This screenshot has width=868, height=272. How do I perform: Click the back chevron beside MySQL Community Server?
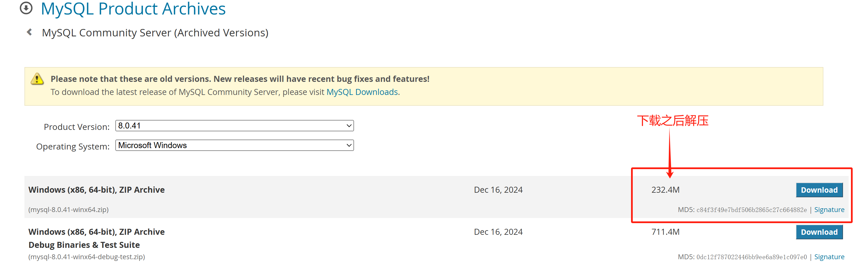pos(30,32)
